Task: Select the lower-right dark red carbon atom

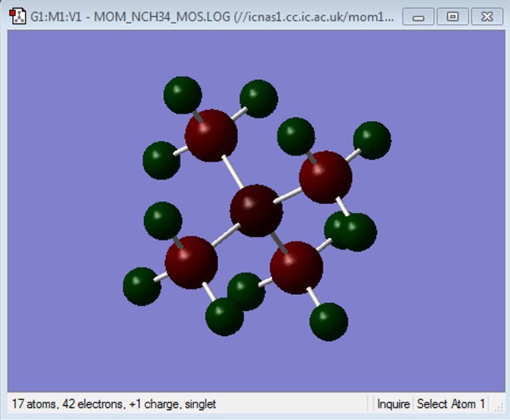Action: click(296, 267)
